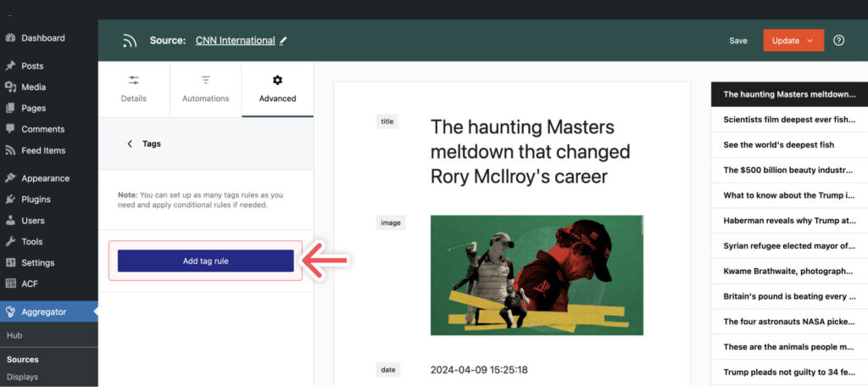Select 'The four astronauts NASA picke...' item
This screenshot has height=387, width=868.
789,322
